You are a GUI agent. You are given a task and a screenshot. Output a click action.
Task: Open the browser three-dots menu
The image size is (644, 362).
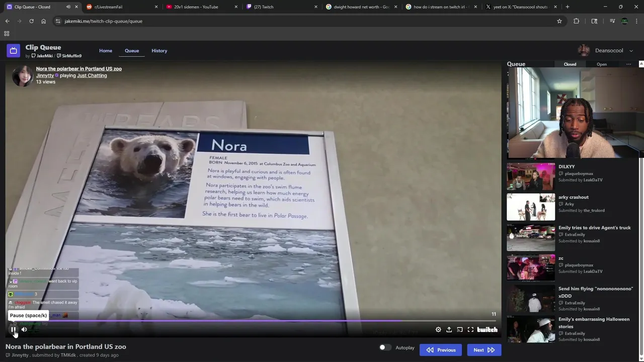pos(636,21)
